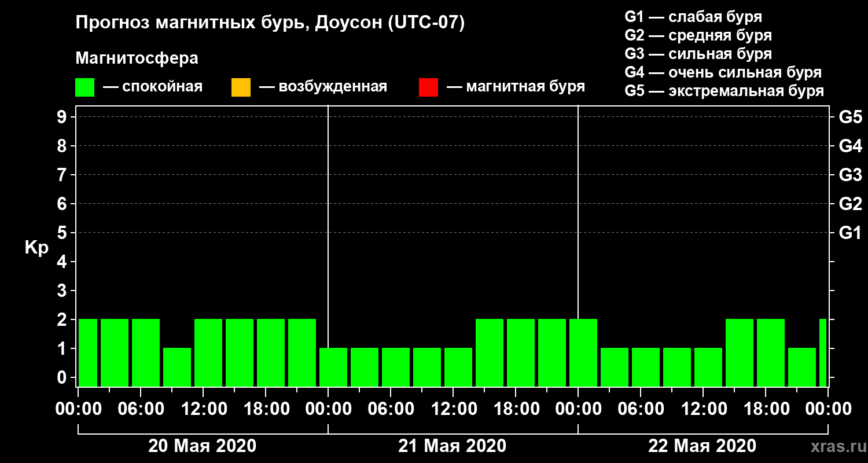Image resolution: width=868 pixels, height=463 pixels.
Task: Click the narrow first bar at start of 20 May
Action: 88,352
